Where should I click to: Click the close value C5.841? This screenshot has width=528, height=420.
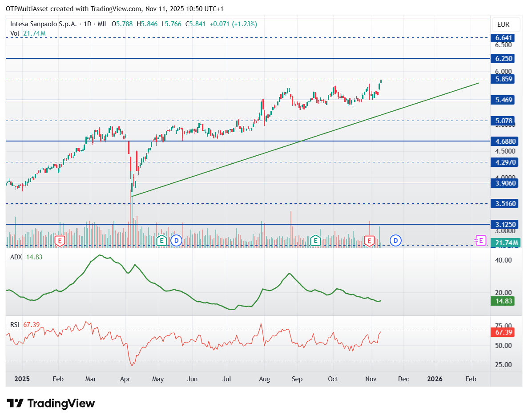click(x=195, y=24)
